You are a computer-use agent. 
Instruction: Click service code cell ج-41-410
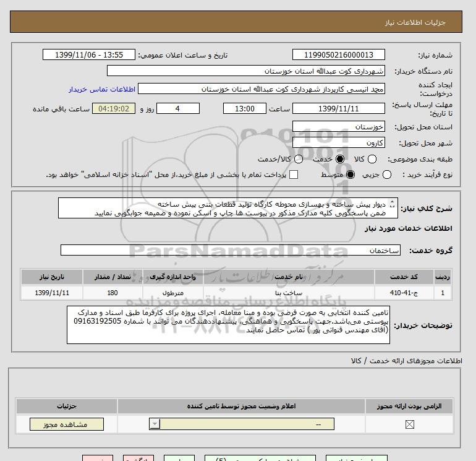pyautogui.click(x=404, y=293)
